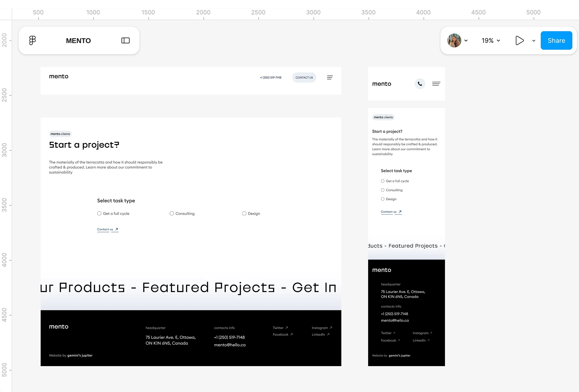Viewport: 579px width, 392px height.
Task: Open the Twitter link in desktop footer
Action: pos(280,328)
